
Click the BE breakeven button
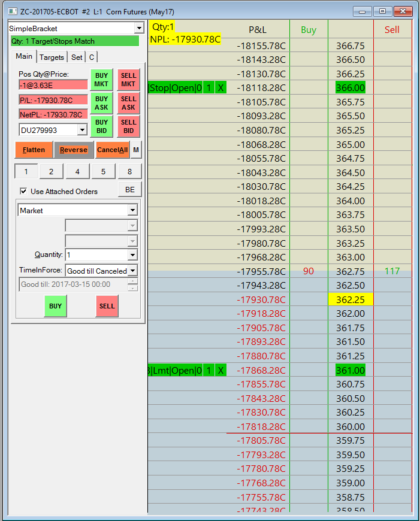(x=130, y=189)
